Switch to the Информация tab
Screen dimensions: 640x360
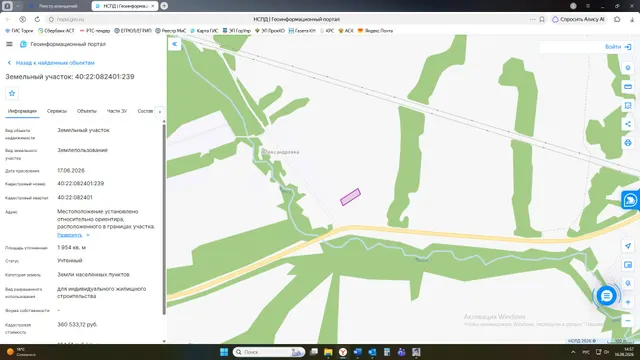point(22,111)
